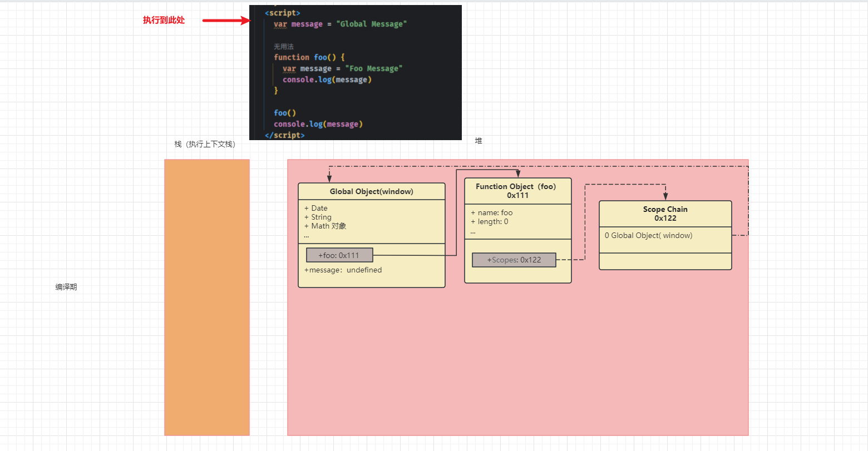Viewport: 868px width, 451px height.
Task: Select the Function Object (foo) 0x111 header
Action: pyautogui.click(x=517, y=191)
